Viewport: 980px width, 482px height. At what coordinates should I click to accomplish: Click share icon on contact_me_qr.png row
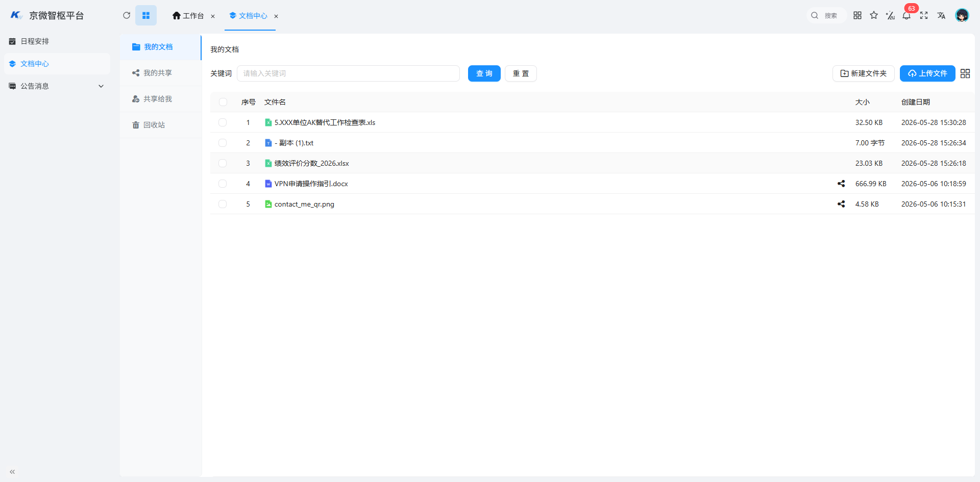841,204
